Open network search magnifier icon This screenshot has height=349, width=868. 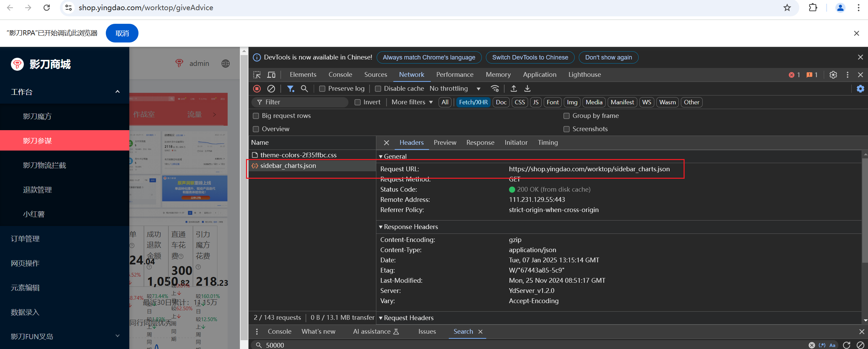click(x=304, y=89)
